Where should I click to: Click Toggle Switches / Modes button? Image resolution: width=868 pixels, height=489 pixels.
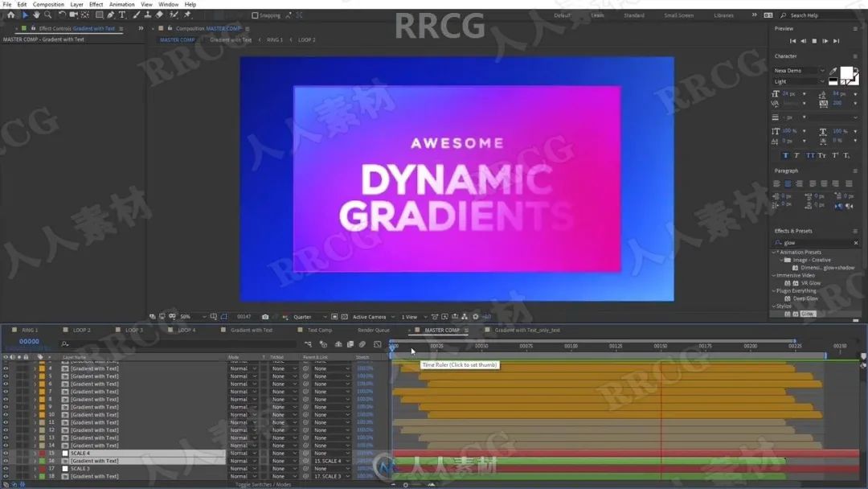[264, 484]
